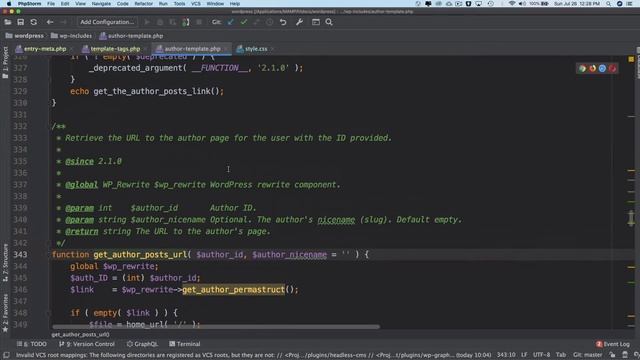Click the get_author_posts_url() editor breadcrumb

(80, 335)
